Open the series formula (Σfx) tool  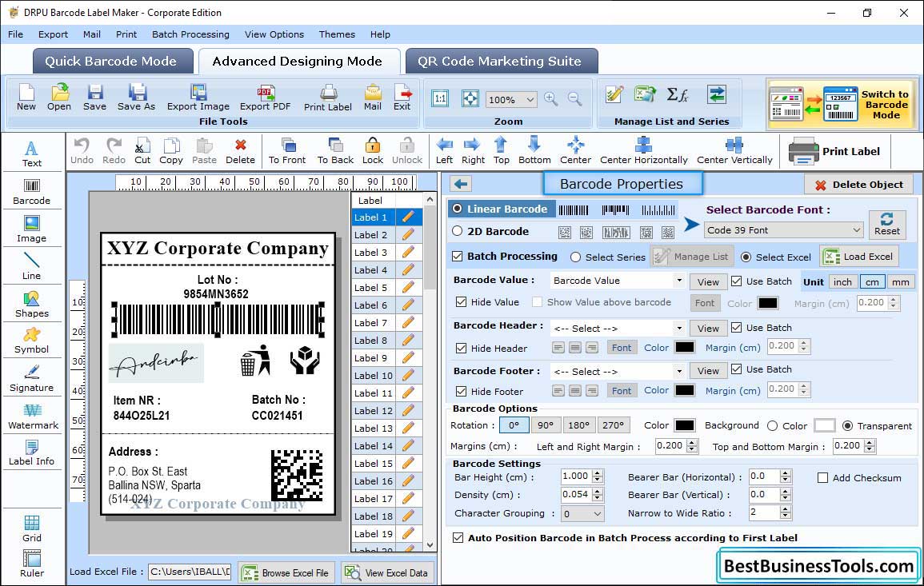pos(677,94)
